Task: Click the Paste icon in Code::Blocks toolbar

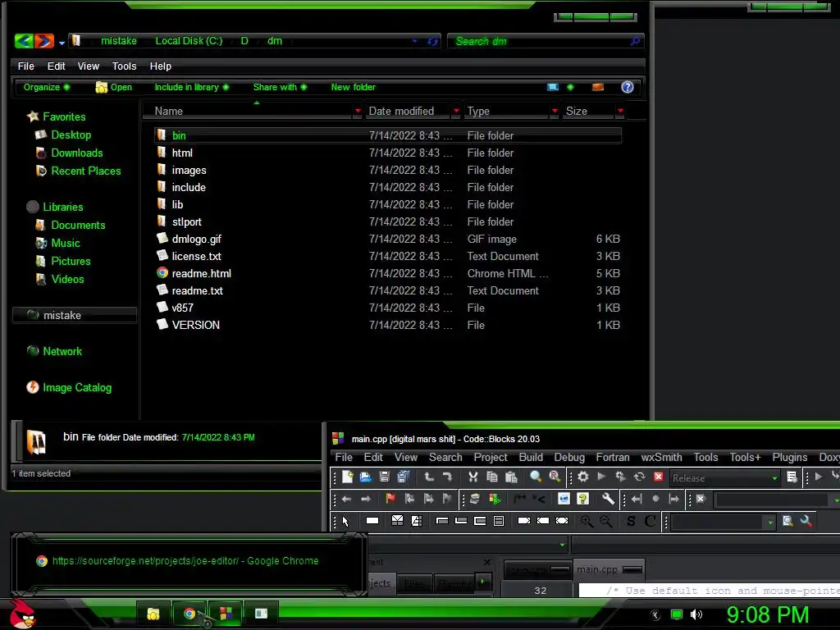Action: pyautogui.click(x=511, y=477)
